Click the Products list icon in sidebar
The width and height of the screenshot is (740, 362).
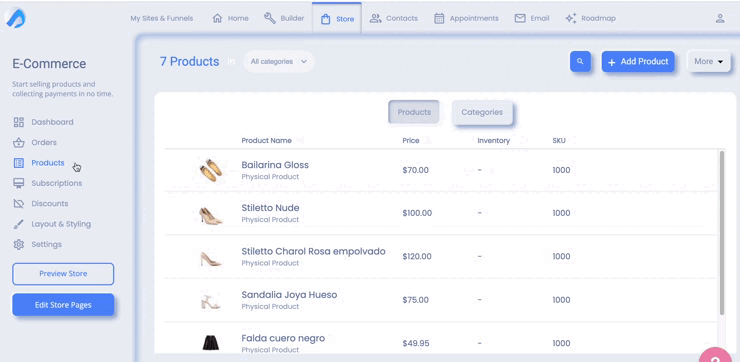tap(18, 163)
